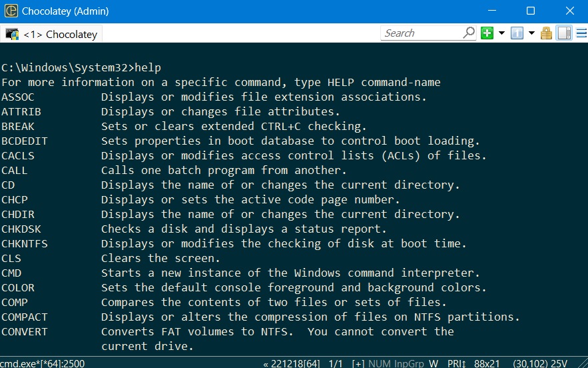
Task: Open a new console with the green plus
Action: click(x=487, y=33)
